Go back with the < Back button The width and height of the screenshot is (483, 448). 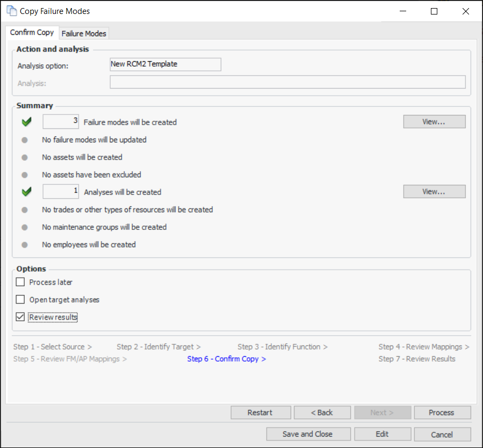coord(322,413)
